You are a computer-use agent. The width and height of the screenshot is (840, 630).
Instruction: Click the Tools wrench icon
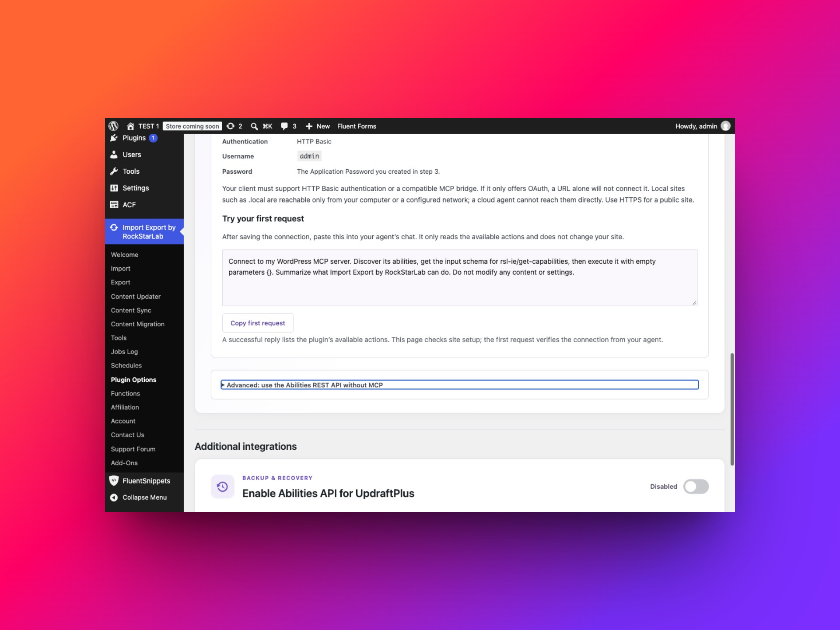[x=114, y=171]
